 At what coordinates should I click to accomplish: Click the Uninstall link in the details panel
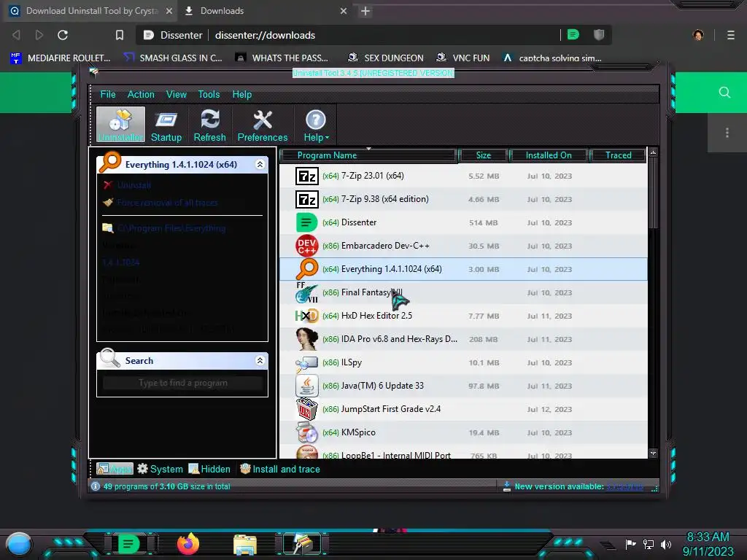(134, 184)
